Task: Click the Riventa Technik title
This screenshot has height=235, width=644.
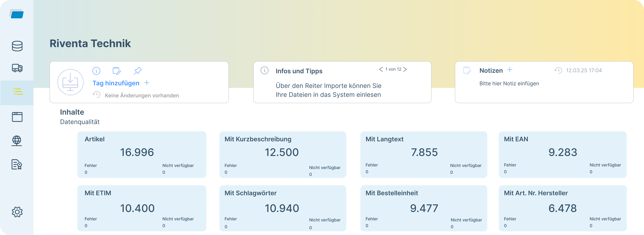Action: (90, 44)
